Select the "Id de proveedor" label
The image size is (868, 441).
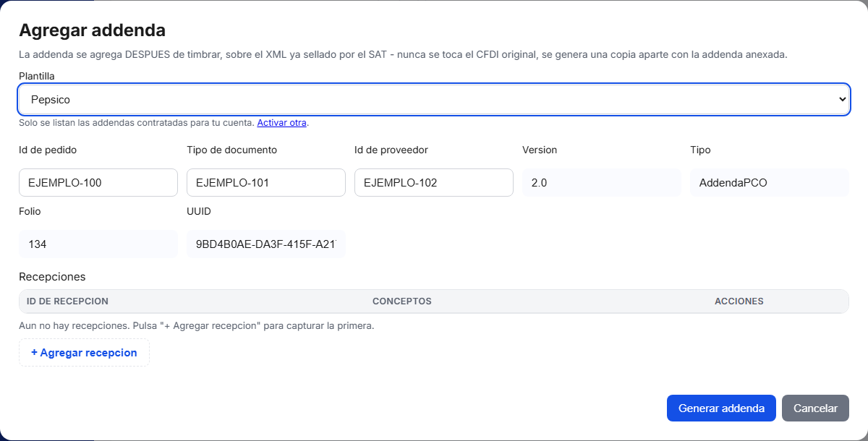[x=391, y=150]
